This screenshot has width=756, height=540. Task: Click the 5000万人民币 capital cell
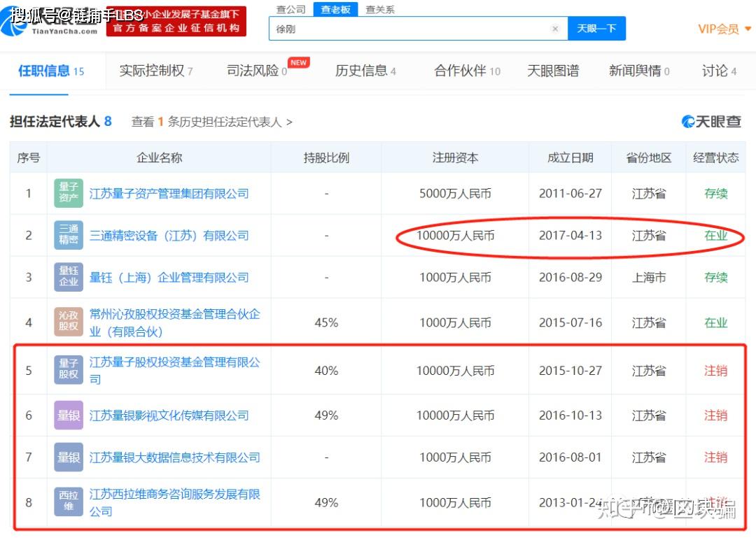455,194
